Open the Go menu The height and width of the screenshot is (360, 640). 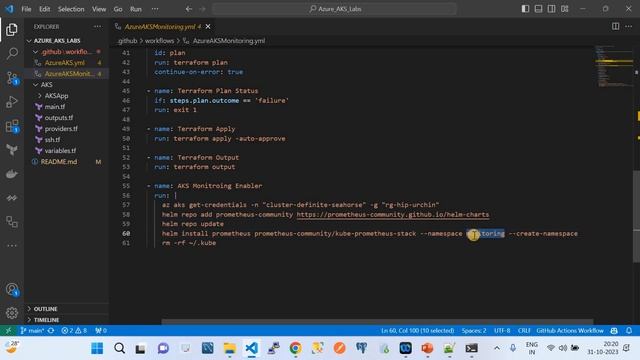(118, 9)
